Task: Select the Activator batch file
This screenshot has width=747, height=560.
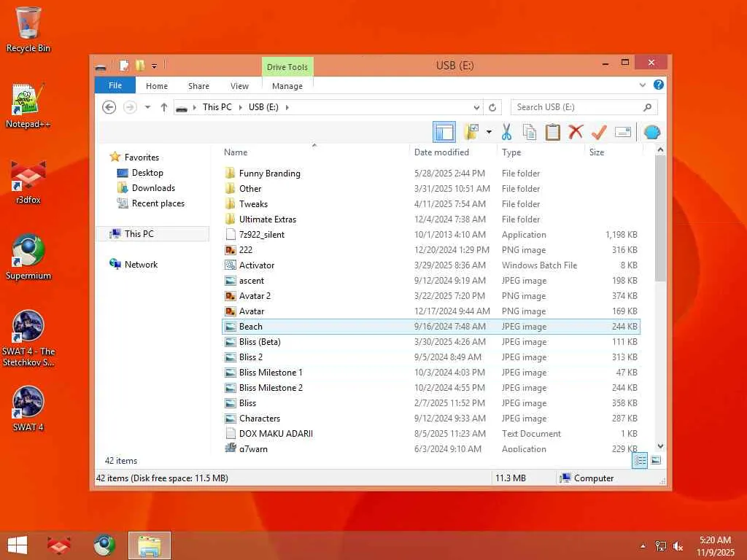Action: tap(431, 265)
